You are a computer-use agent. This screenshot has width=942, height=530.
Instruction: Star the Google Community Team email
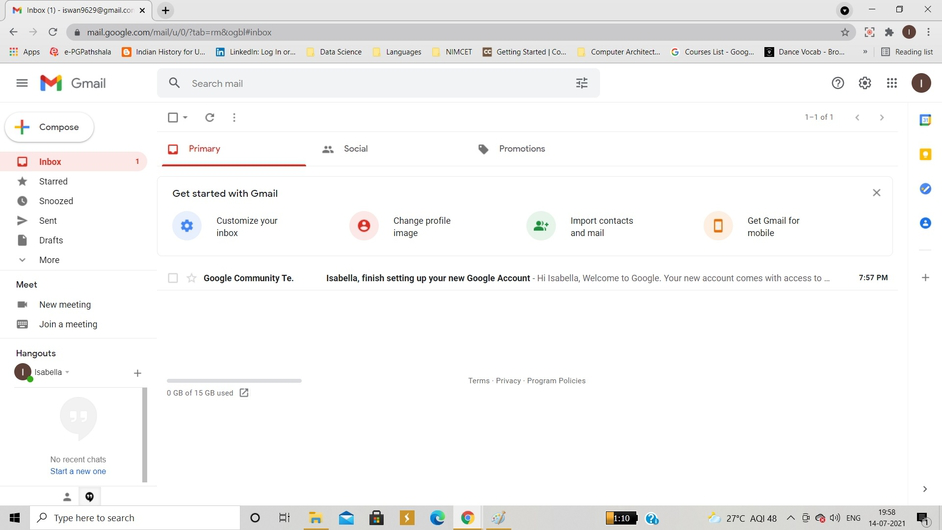coord(192,278)
